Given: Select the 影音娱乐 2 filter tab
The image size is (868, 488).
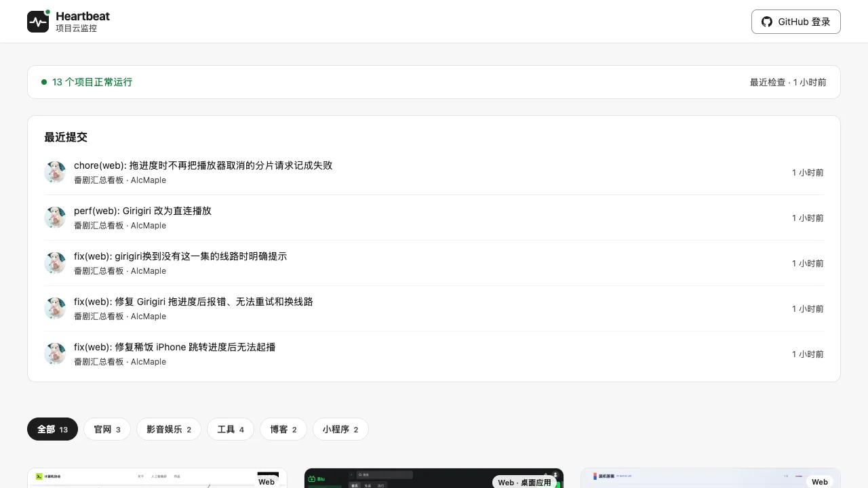Looking at the screenshot, I should click(x=169, y=429).
